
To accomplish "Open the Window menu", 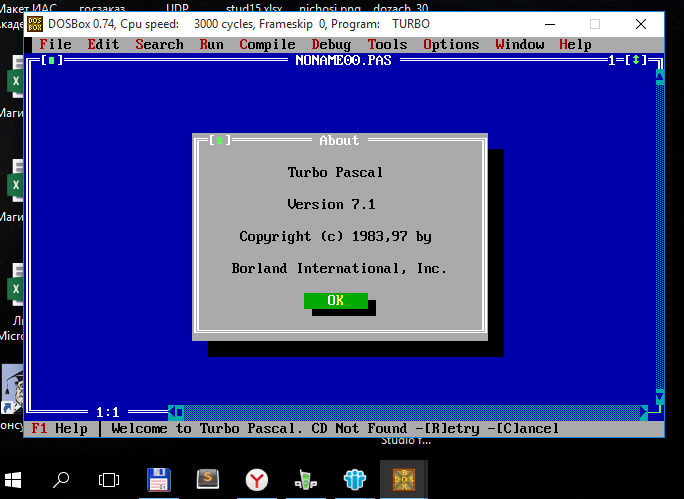I will coord(520,44).
